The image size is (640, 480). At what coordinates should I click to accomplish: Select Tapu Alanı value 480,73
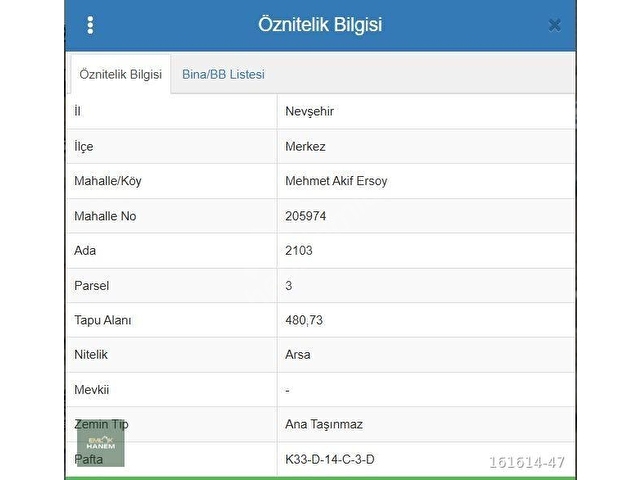click(x=304, y=320)
